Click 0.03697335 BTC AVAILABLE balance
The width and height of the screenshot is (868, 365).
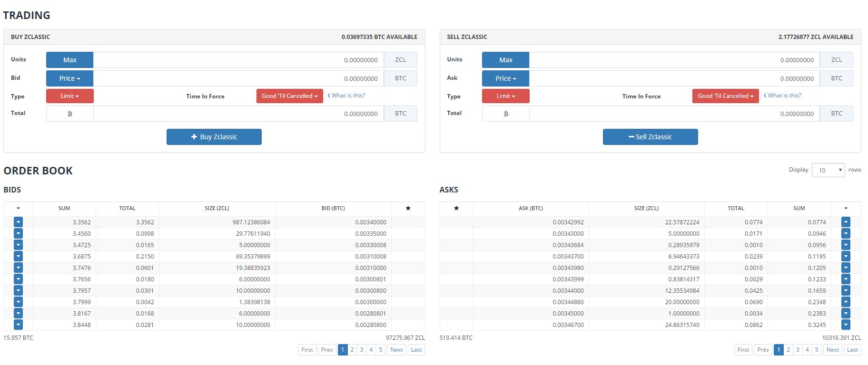click(379, 37)
